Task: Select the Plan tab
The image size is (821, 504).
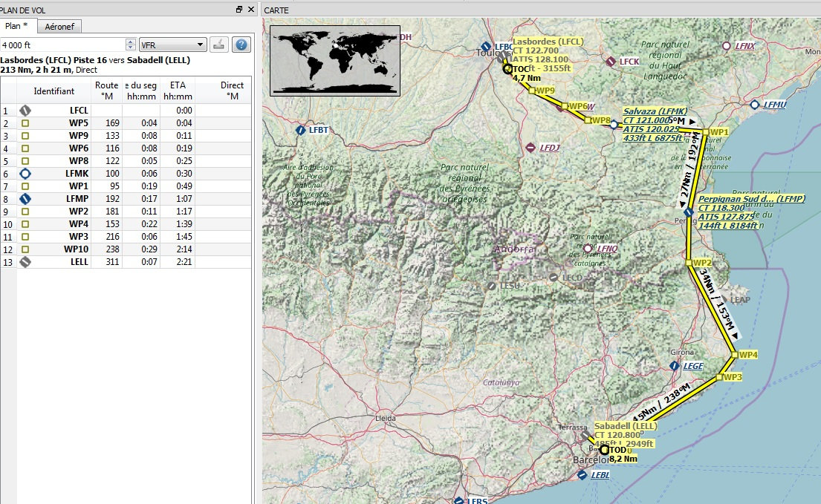Action: tap(18, 26)
